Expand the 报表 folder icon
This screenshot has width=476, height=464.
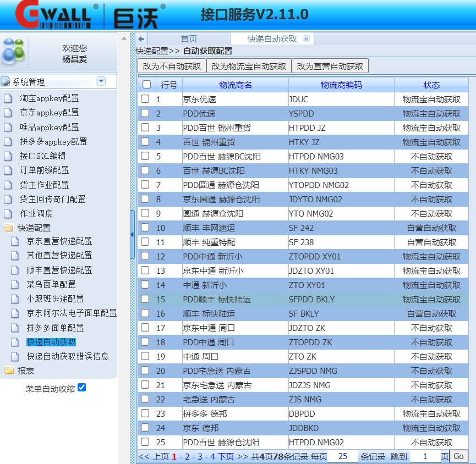[9, 371]
